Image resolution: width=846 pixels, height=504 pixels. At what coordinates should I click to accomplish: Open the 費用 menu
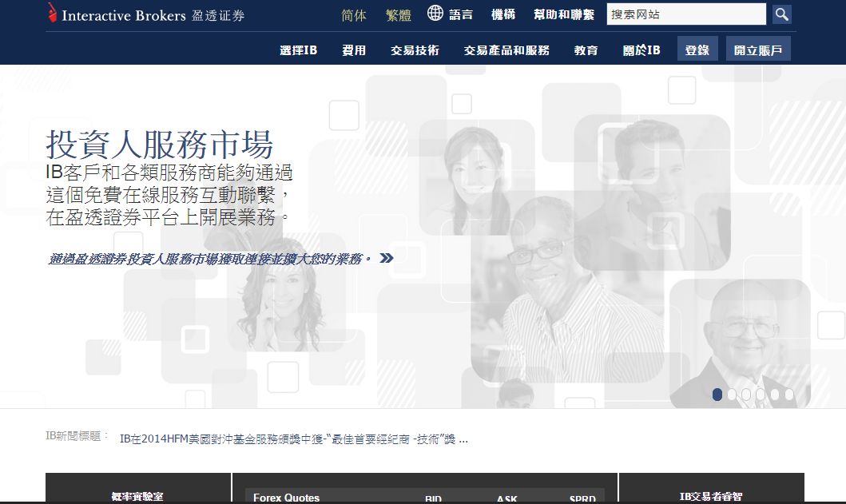354,50
